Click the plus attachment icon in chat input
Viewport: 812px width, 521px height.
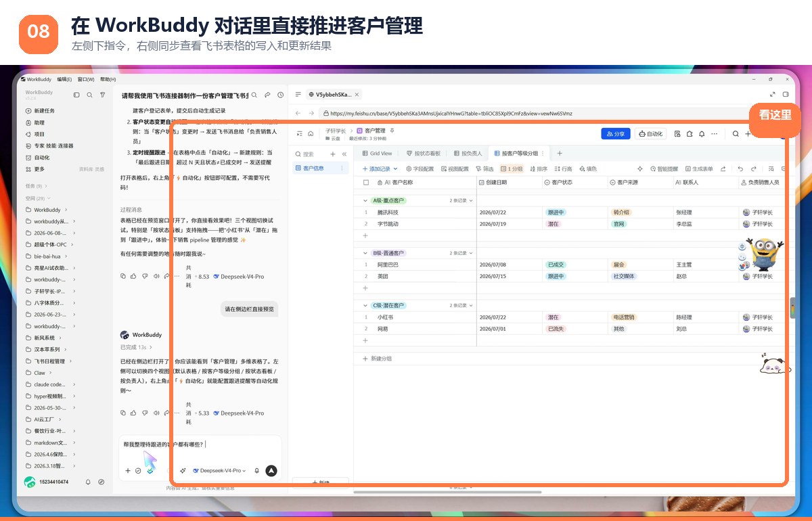click(x=127, y=470)
